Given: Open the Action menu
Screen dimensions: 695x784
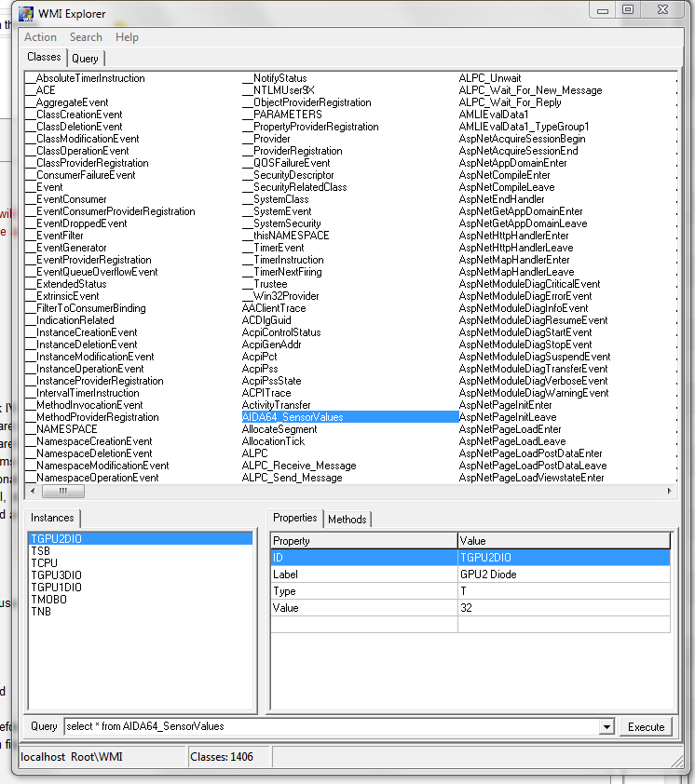Looking at the screenshot, I should point(41,37).
